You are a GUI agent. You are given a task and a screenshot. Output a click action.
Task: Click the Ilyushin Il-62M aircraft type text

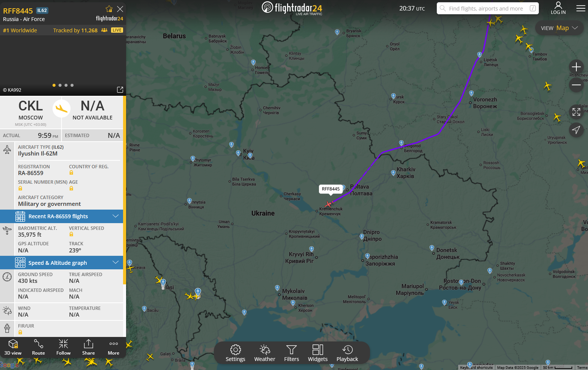pos(38,154)
